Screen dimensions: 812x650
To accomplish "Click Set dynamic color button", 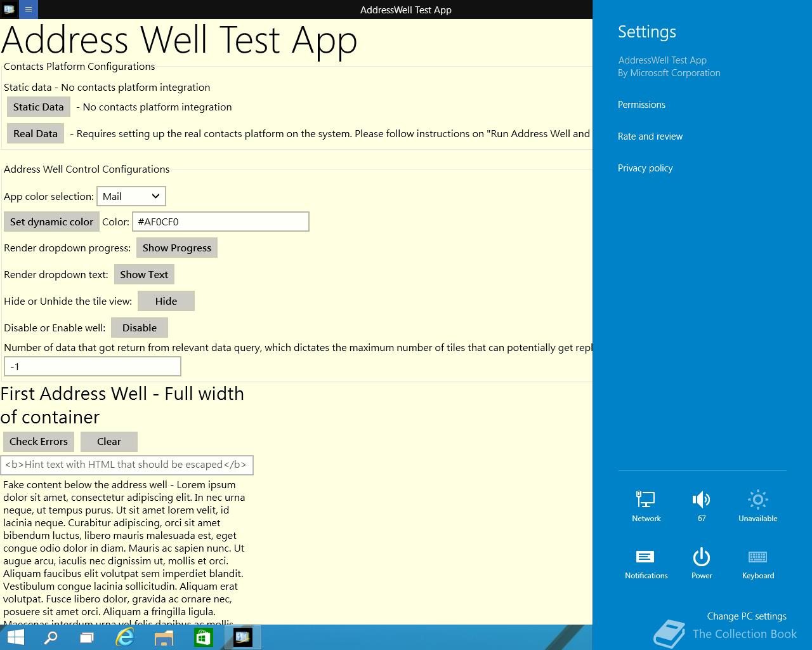I will tap(51, 222).
